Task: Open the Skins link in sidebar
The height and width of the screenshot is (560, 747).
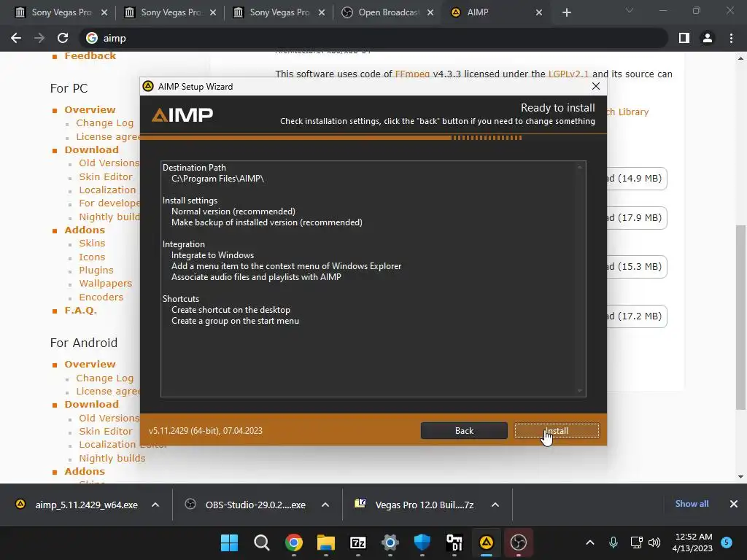Action: pyautogui.click(x=92, y=243)
